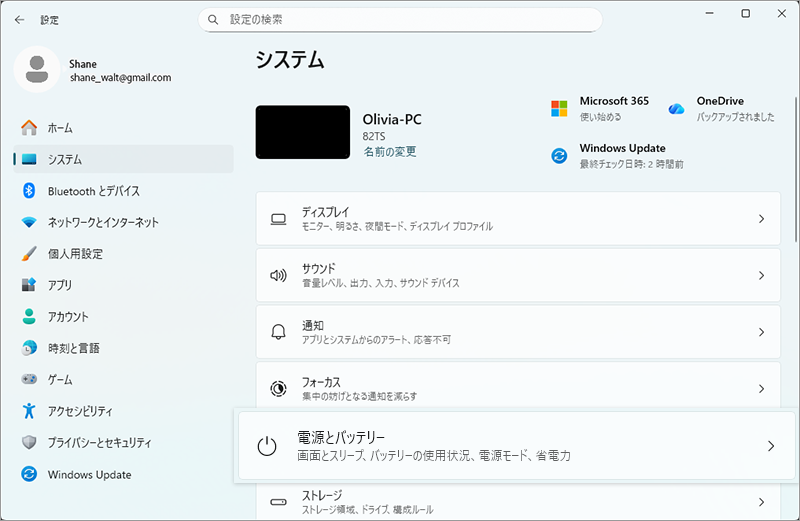
Task: Go to ネットワークとインターネット label
Action: pos(103,222)
